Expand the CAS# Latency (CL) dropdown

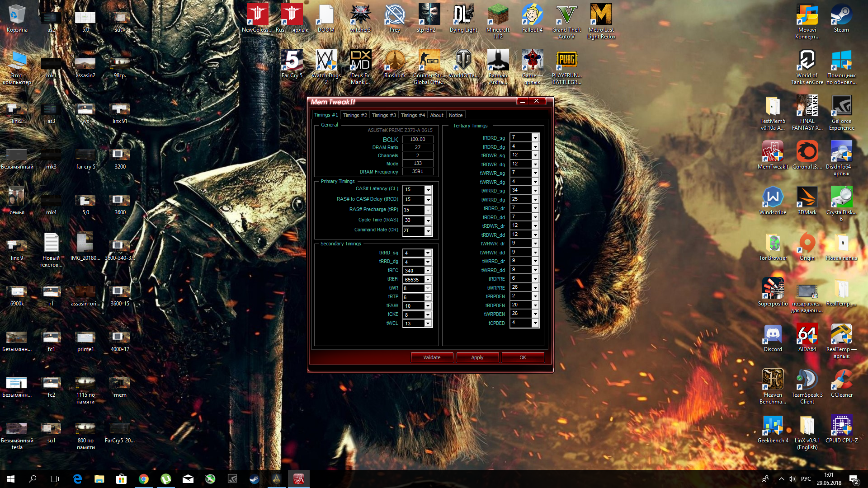tap(428, 189)
